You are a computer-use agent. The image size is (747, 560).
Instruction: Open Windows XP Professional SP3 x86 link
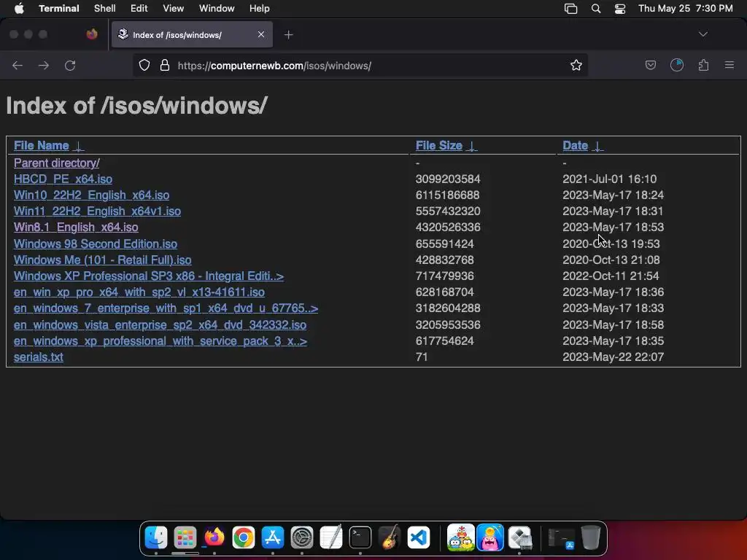point(149,276)
